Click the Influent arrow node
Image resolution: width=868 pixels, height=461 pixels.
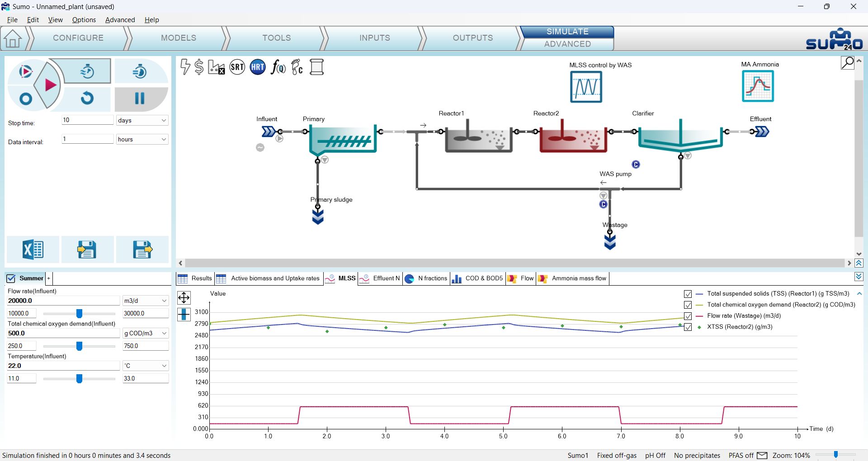click(268, 132)
